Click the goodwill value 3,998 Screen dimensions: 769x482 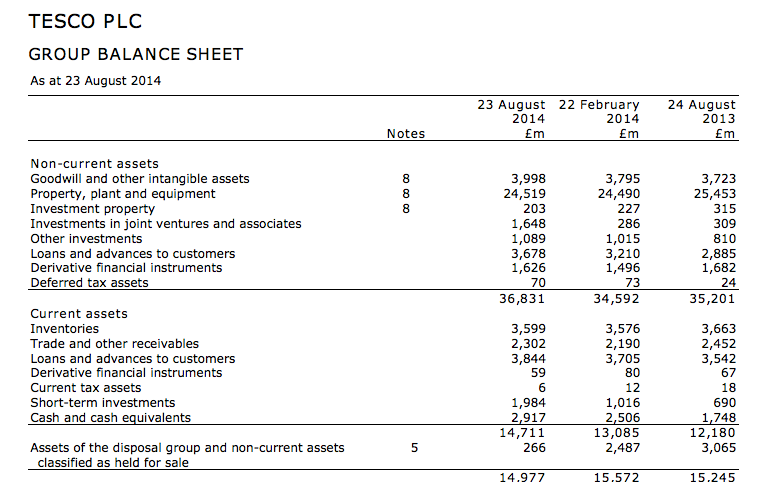pyautogui.click(x=528, y=179)
